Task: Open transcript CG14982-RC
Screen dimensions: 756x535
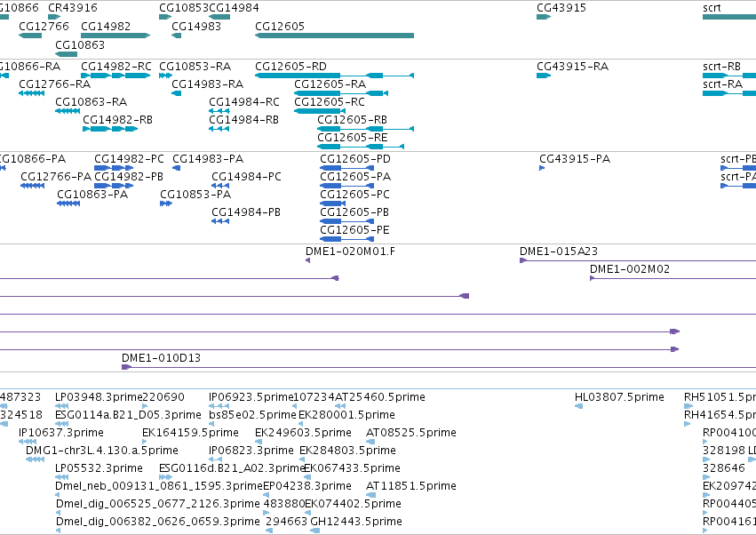Action: 116,66
